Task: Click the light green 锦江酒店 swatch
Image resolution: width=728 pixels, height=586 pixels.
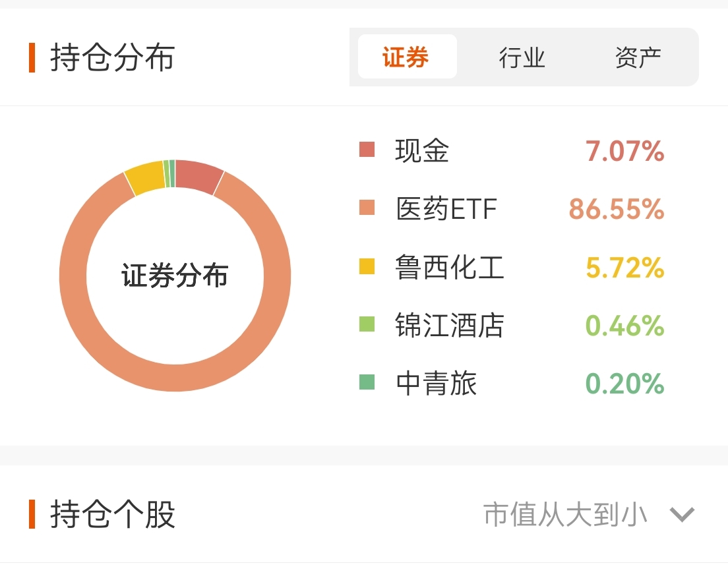Action: 367,324
